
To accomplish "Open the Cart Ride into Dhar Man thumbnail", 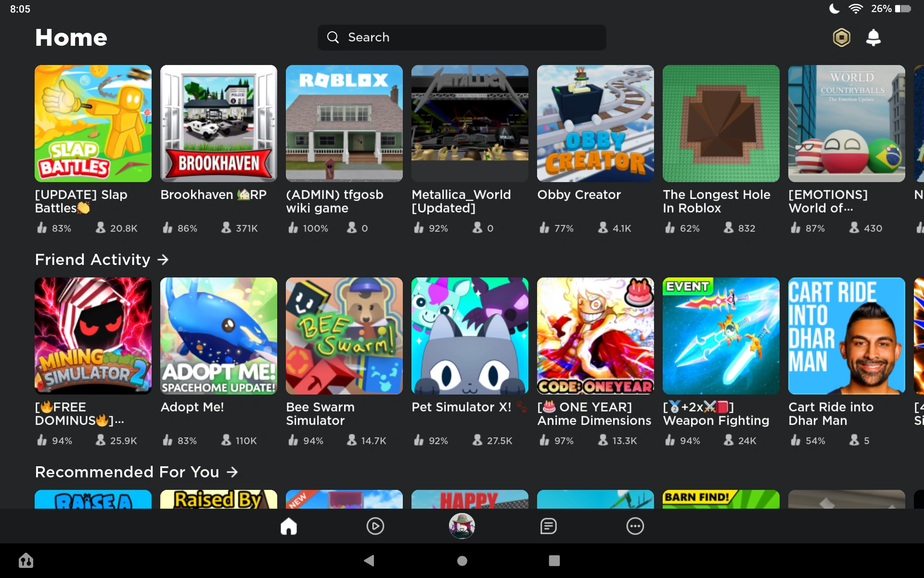I will click(x=847, y=336).
